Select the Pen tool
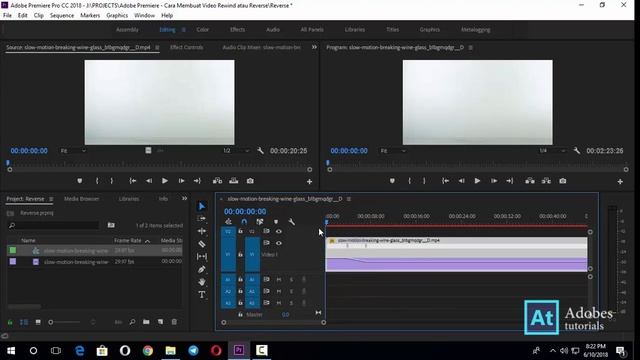This screenshot has width=640, height=360. [202, 269]
